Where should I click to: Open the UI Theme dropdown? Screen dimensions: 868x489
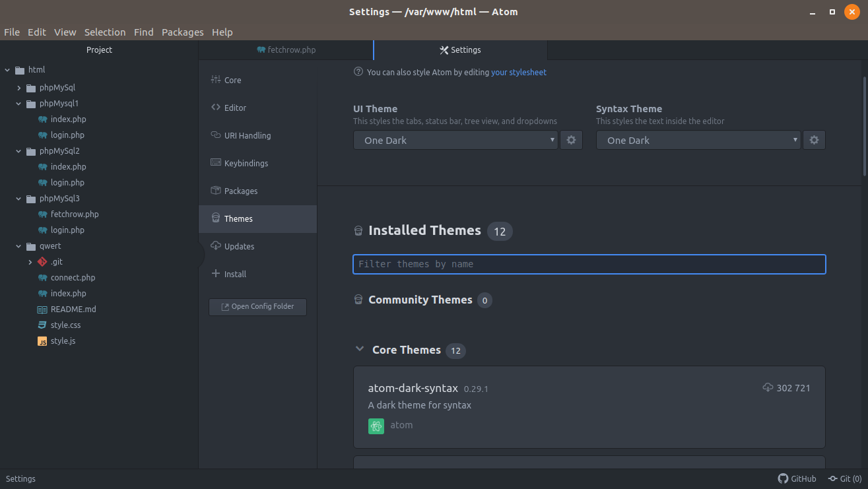(x=455, y=140)
